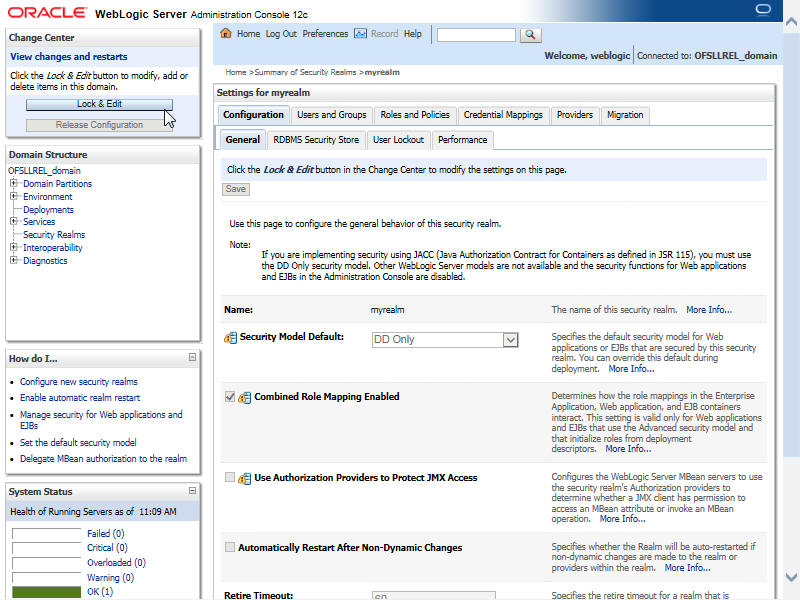800x600 pixels.
Task: Select the Configuration tab
Action: pos(253,115)
